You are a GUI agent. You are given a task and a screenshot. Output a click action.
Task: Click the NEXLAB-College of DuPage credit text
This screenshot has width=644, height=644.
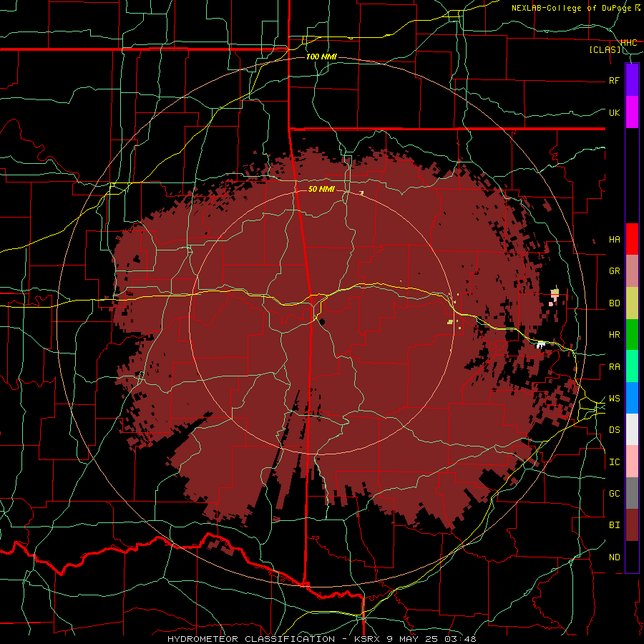[x=571, y=8]
